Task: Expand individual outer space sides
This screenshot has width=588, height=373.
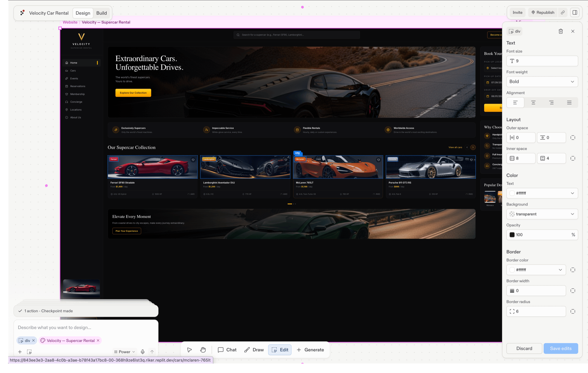Action: pyautogui.click(x=573, y=138)
